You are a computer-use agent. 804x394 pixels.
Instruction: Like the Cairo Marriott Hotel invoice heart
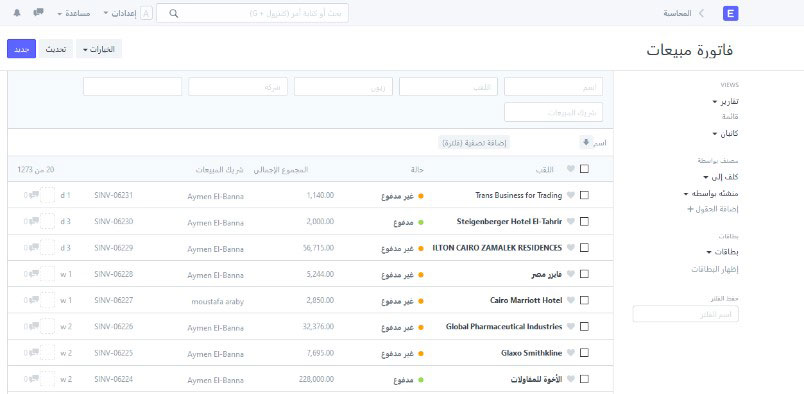[x=571, y=300]
